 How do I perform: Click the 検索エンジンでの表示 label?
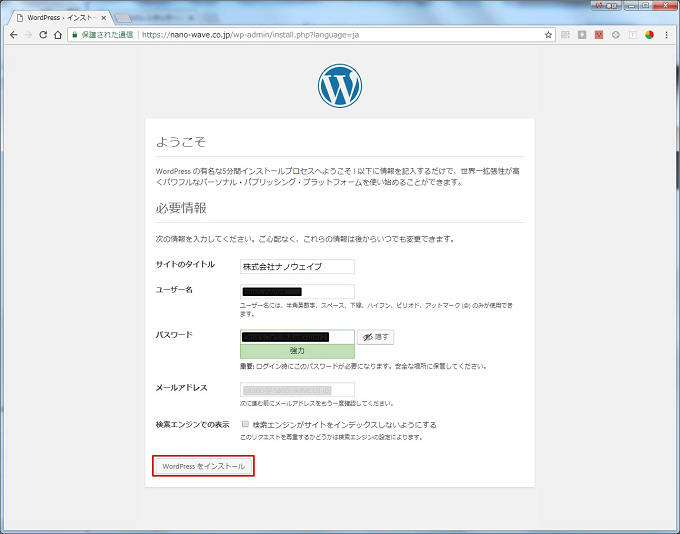coord(192,424)
